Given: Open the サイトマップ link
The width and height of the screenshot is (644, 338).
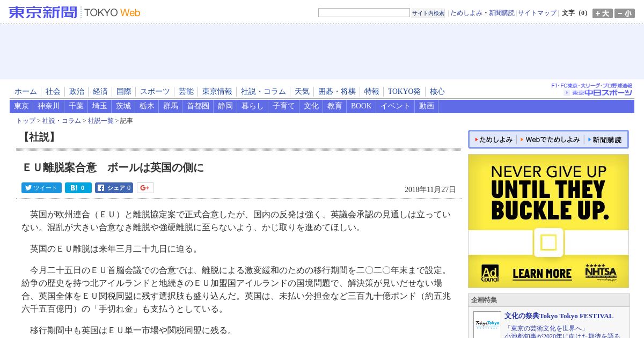Looking at the screenshot, I should (537, 13).
